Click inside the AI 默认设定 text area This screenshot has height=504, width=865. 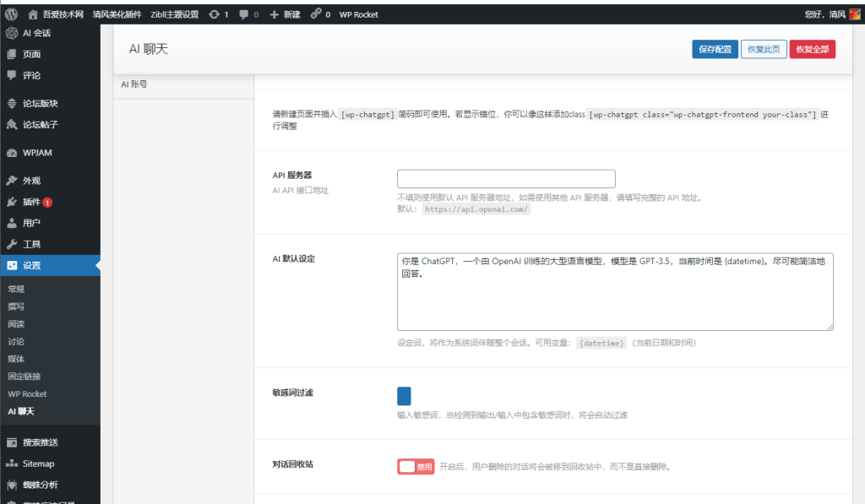click(x=614, y=291)
